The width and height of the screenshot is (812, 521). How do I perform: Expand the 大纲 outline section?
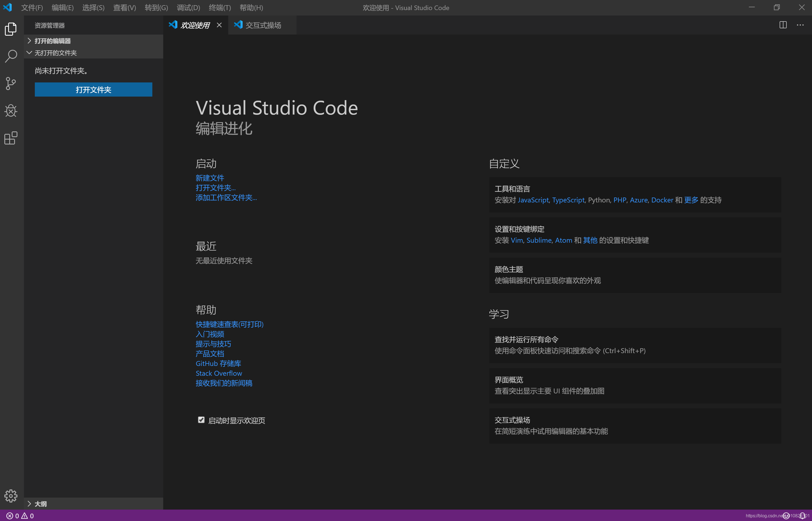(x=94, y=504)
